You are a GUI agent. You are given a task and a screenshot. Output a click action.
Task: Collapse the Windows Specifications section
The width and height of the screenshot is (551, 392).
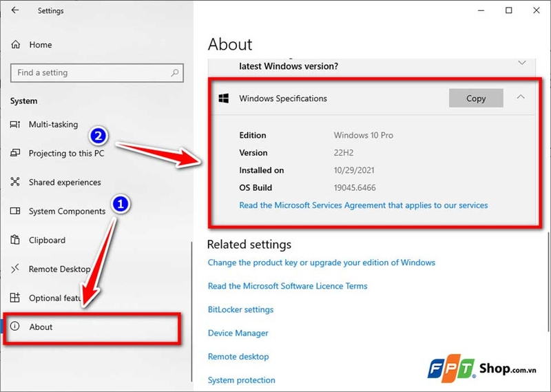click(521, 97)
